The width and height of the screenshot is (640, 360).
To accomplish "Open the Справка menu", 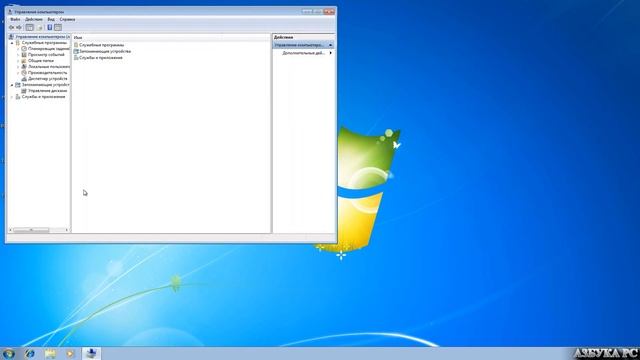I will click(x=67, y=19).
